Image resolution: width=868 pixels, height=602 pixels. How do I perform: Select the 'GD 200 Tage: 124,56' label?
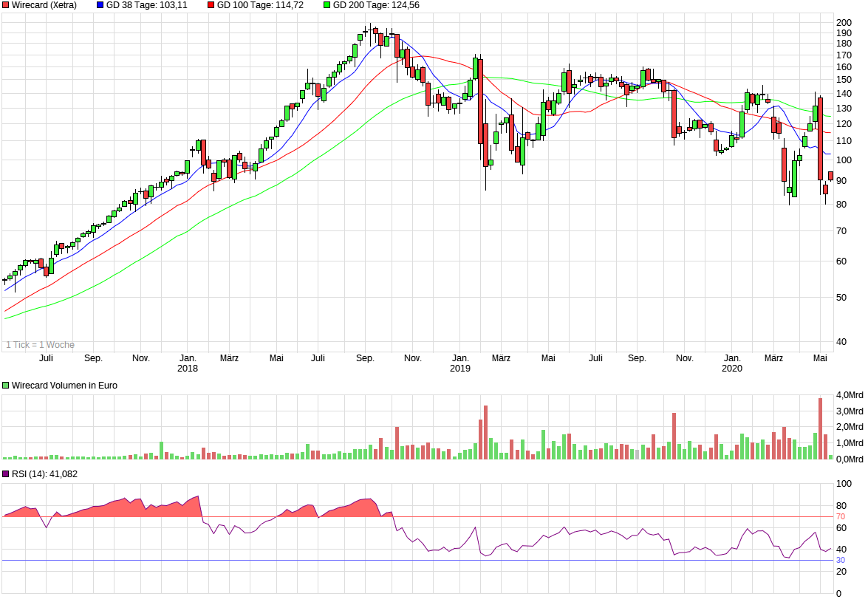pos(376,5)
